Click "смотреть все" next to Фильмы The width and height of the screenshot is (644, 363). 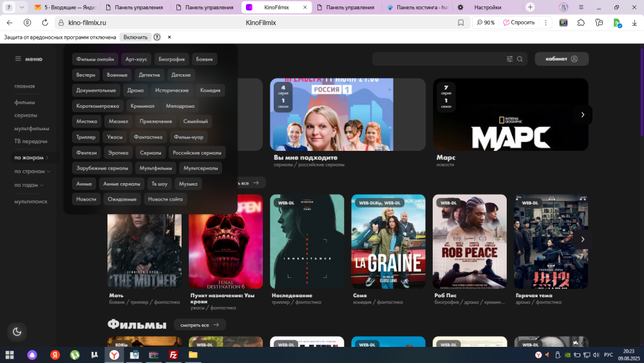[x=200, y=325]
